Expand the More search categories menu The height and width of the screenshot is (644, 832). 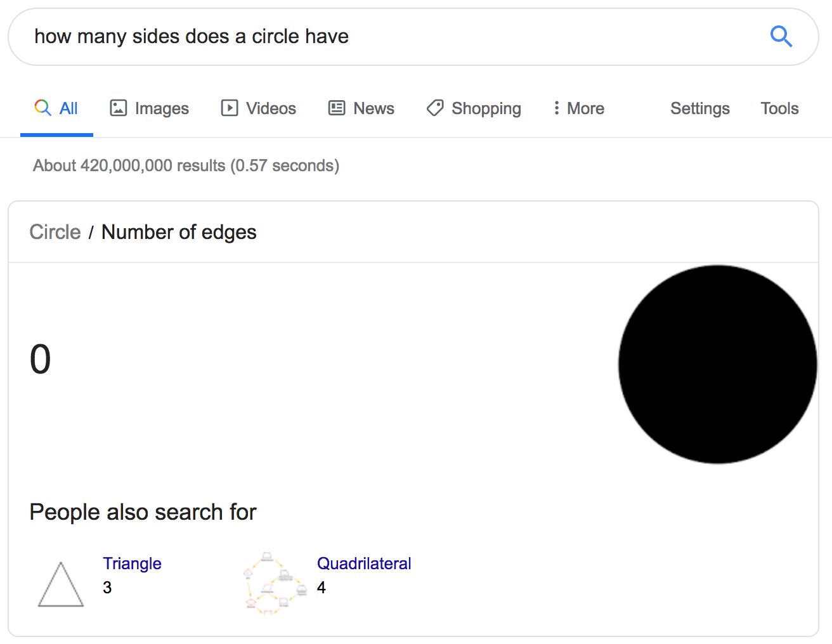(x=578, y=108)
